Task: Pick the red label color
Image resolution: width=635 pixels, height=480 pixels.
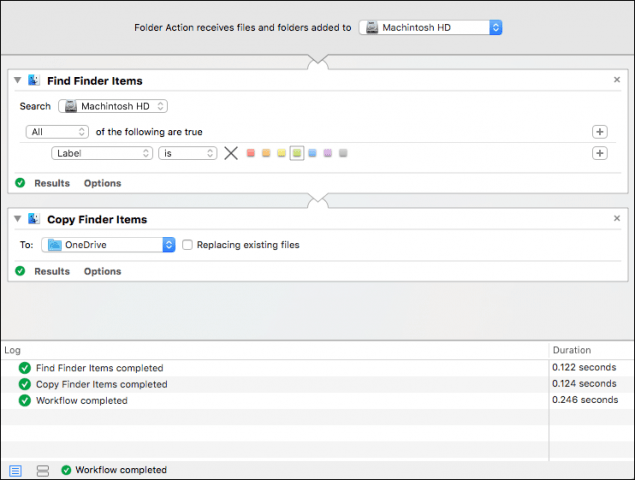Action: (251, 153)
